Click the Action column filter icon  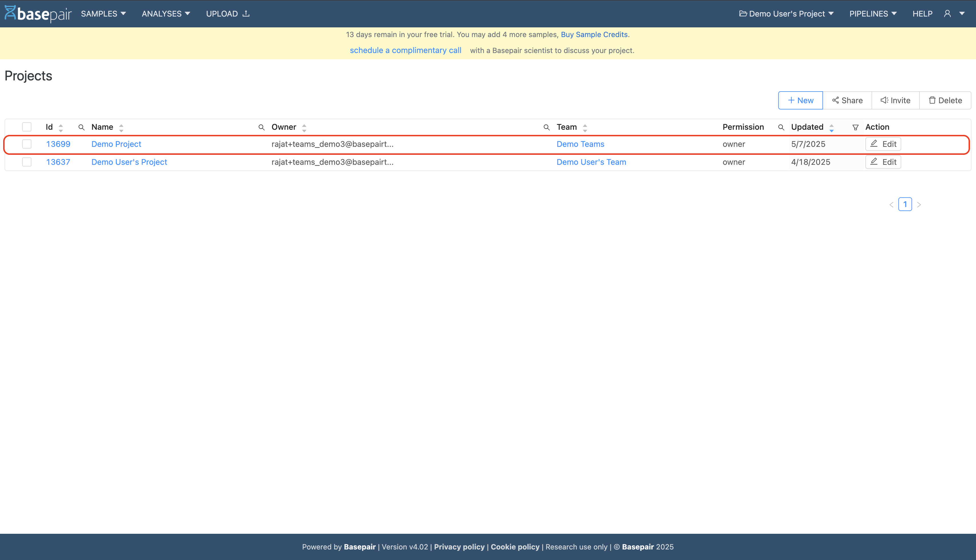855,127
